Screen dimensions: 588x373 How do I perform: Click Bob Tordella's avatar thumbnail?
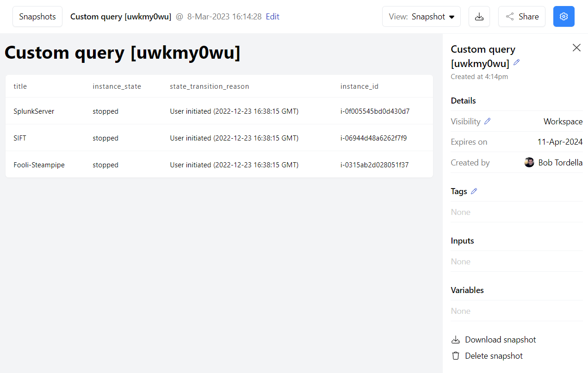click(529, 162)
